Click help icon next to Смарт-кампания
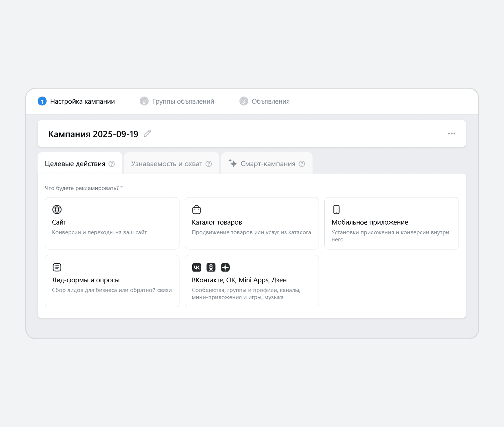Viewport: 504px width, 427px height. [x=302, y=164]
